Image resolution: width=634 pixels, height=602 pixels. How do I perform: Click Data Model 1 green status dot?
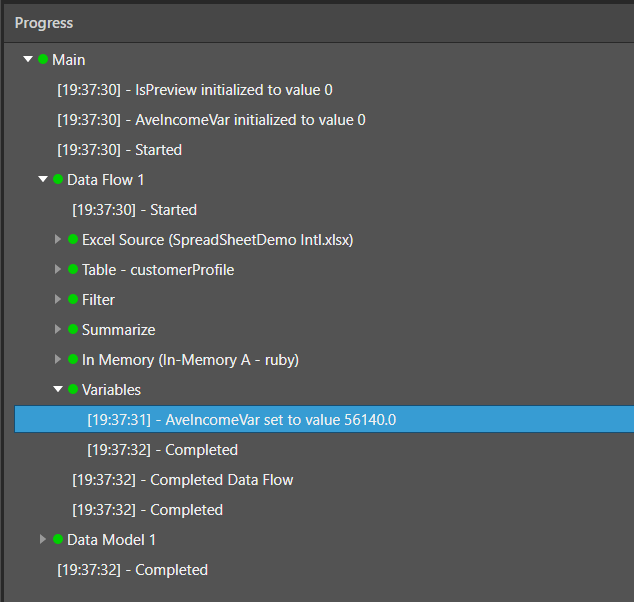tap(58, 540)
